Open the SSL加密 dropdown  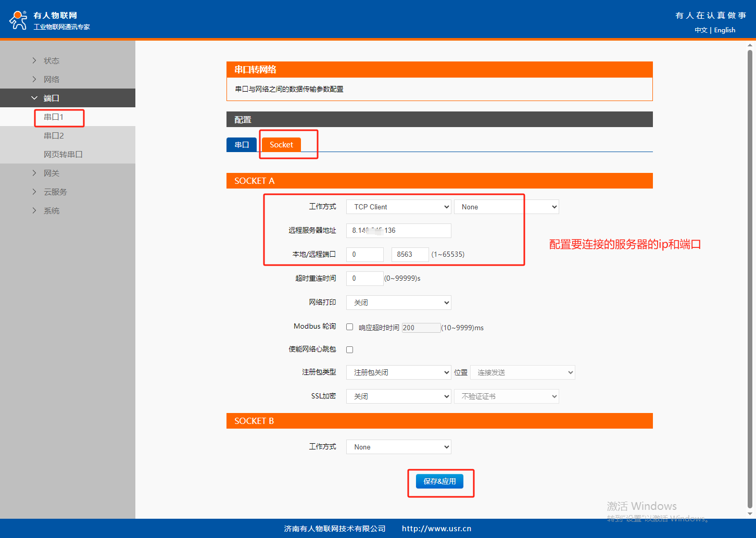click(398, 396)
